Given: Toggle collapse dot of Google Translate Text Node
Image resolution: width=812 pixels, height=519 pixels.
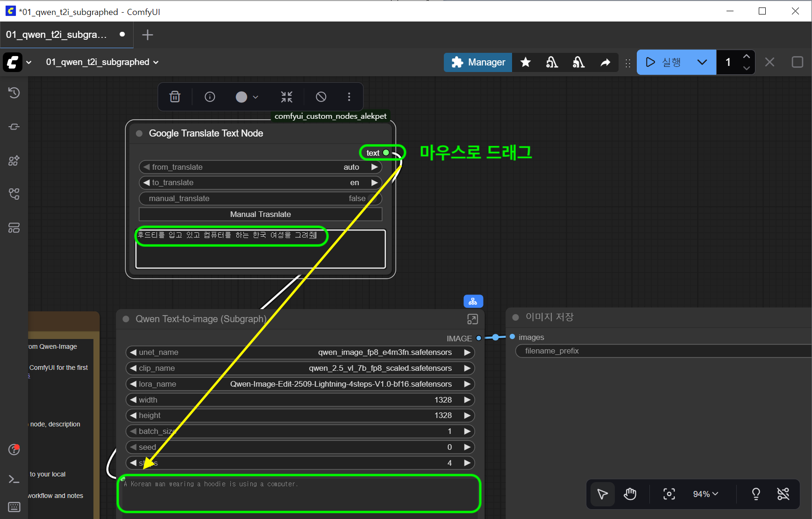Looking at the screenshot, I should click(139, 133).
